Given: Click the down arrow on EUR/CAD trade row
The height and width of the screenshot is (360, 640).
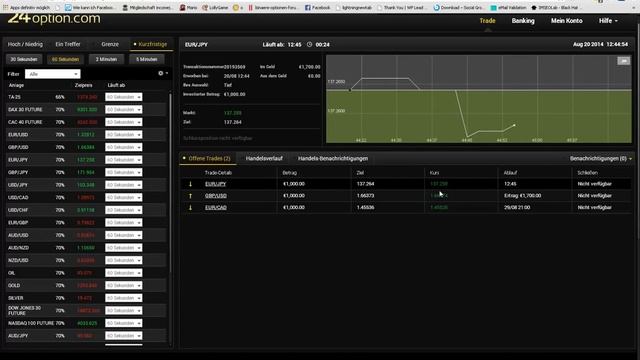Looking at the screenshot, I should (190, 207).
